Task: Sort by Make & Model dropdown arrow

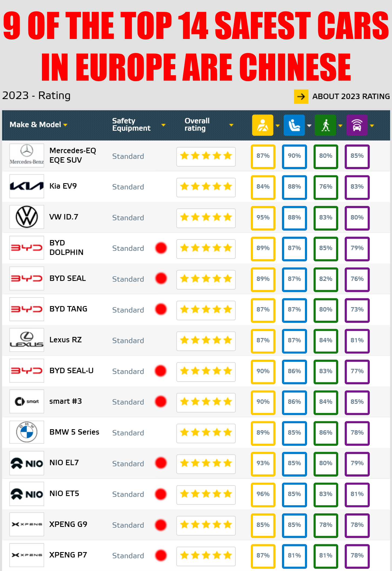Action: pos(65,125)
